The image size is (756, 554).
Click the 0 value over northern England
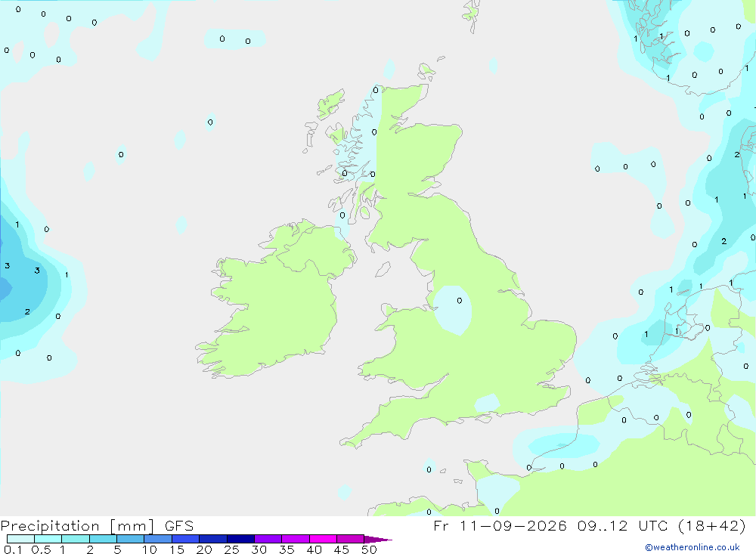[460, 300]
